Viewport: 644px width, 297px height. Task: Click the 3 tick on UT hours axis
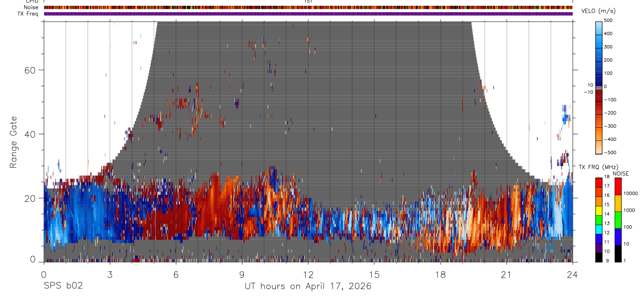[110, 274]
